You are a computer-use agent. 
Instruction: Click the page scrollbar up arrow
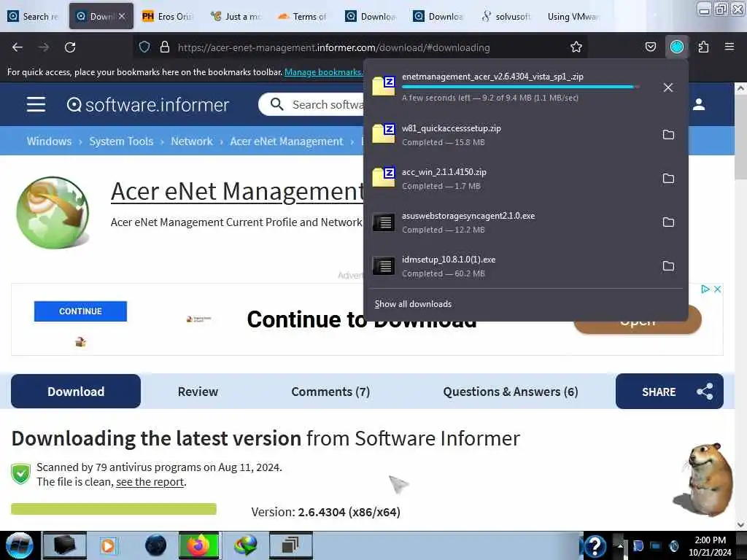click(x=740, y=88)
